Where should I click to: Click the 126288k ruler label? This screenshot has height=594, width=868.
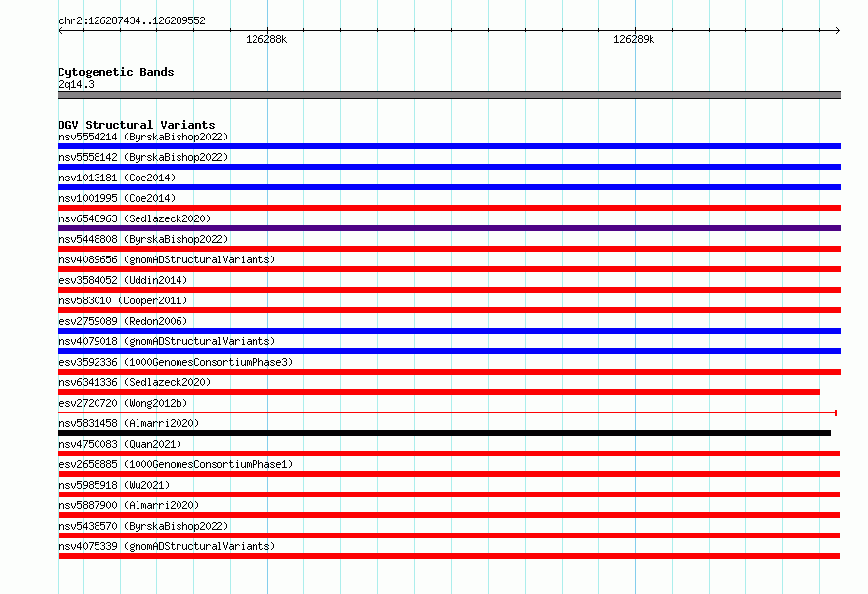coord(266,39)
